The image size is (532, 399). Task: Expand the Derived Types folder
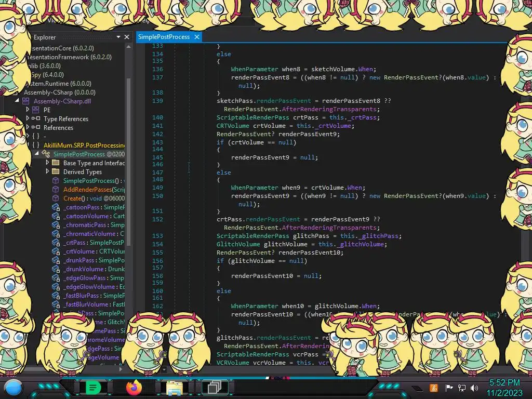tap(47, 171)
